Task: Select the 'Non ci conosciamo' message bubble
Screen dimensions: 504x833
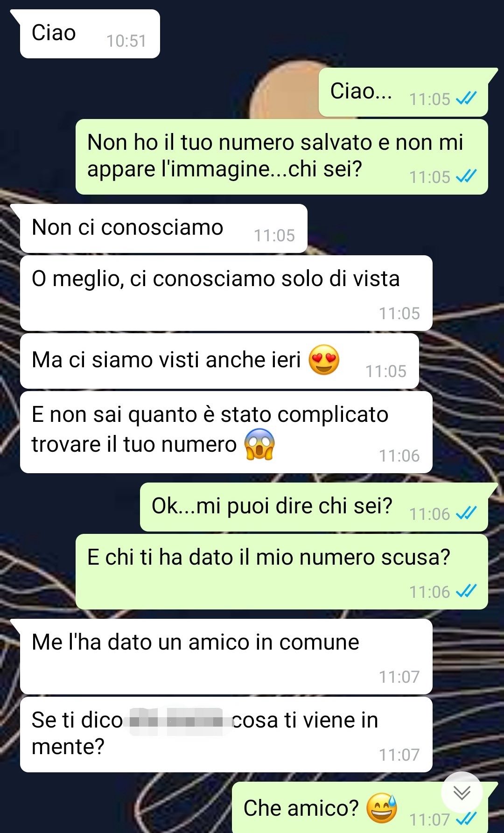Action: 163,229
